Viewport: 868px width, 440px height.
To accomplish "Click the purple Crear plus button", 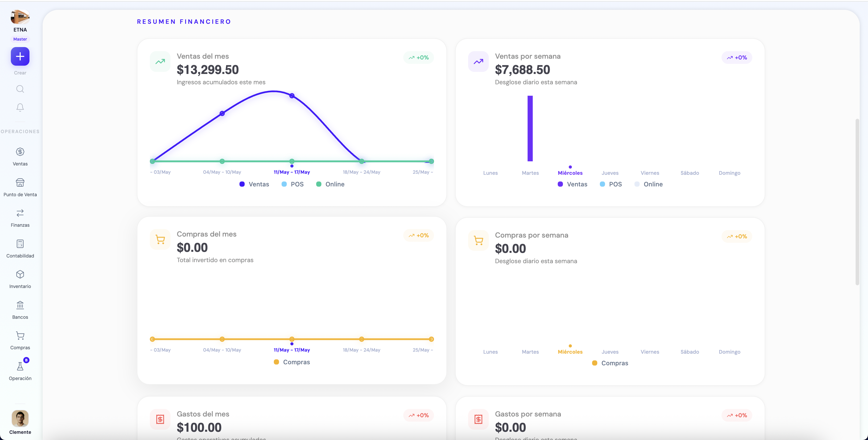I will 20,56.
